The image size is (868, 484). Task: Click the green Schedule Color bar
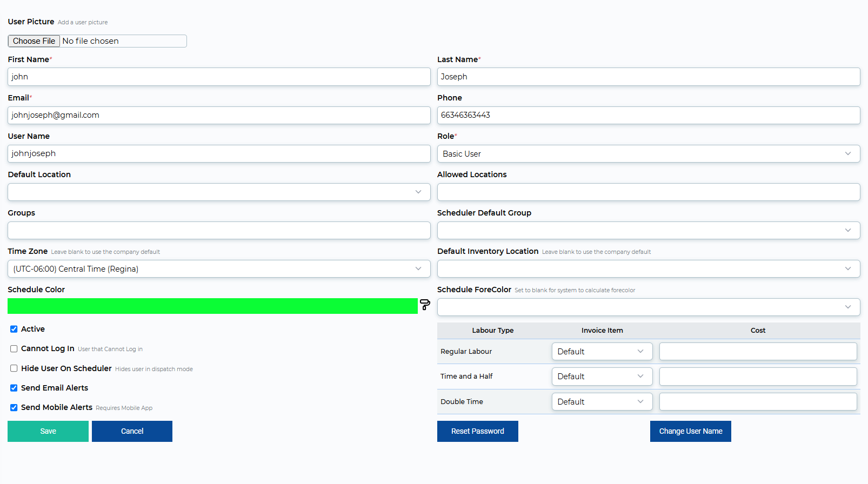(x=212, y=306)
